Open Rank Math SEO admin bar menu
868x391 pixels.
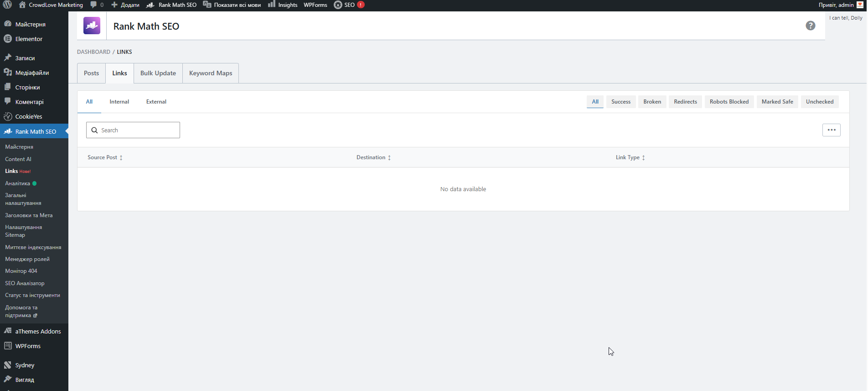click(x=171, y=5)
